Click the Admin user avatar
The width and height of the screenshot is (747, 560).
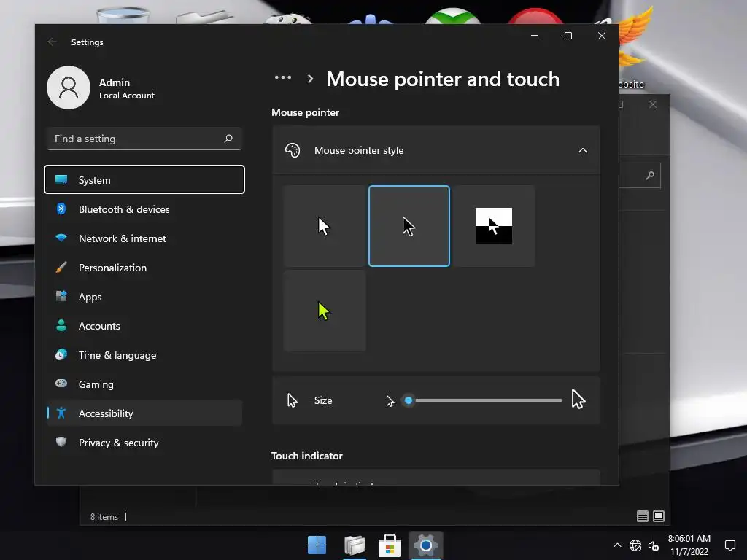click(69, 87)
